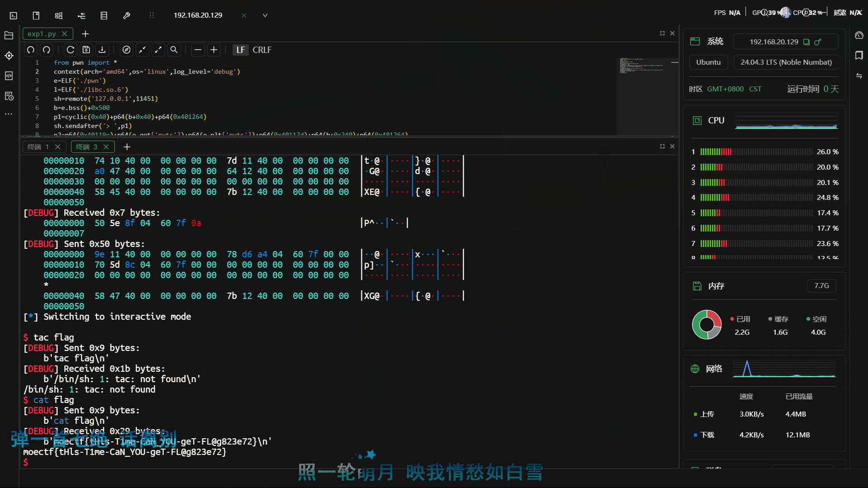Screen dimensions: 868x488
Task: Download the file using the download icon
Action: pos(102,50)
